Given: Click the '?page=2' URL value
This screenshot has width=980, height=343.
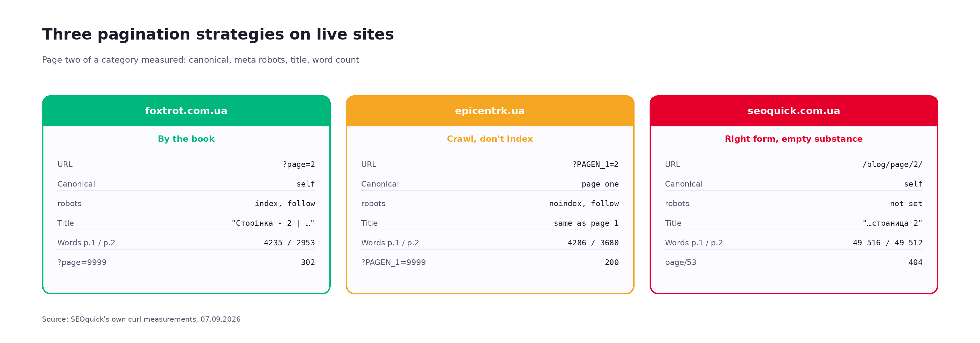Looking at the screenshot, I should (299, 164).
